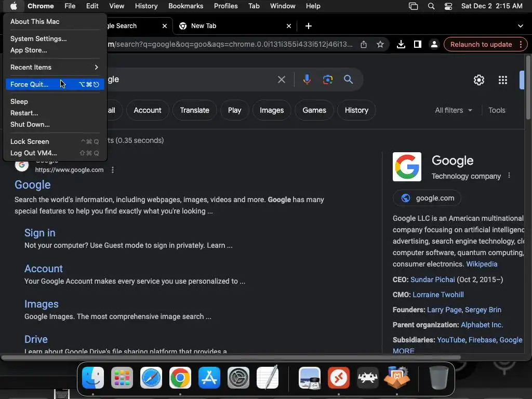The image size is (532, 399).
Task: Select Sleep from Apple menu
Action: point(55,101)
